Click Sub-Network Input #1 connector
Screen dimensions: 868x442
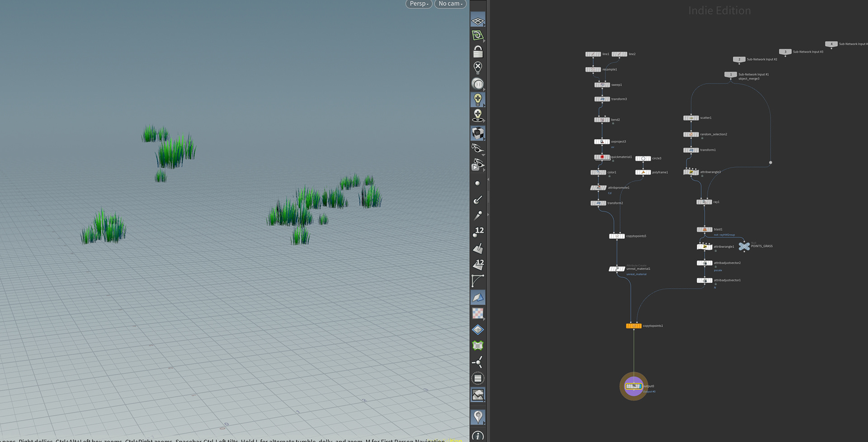(x=731, y=75)
